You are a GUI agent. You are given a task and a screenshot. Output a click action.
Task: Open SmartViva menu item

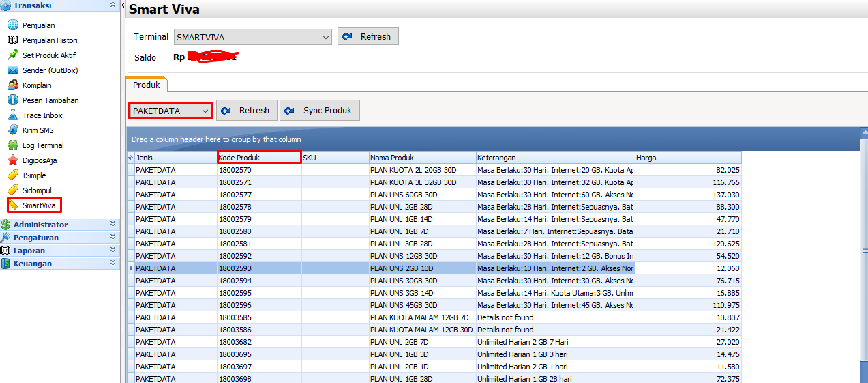click(40, 205)
